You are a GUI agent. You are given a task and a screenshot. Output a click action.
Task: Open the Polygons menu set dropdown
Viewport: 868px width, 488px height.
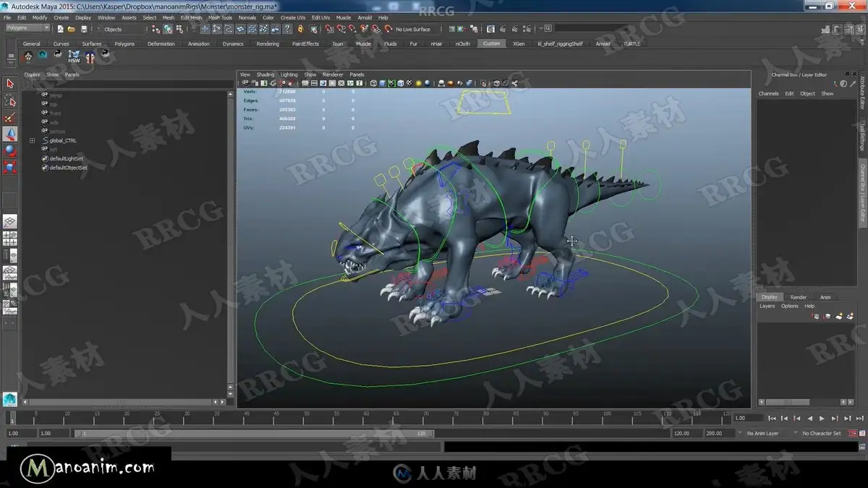pos(27,28)
